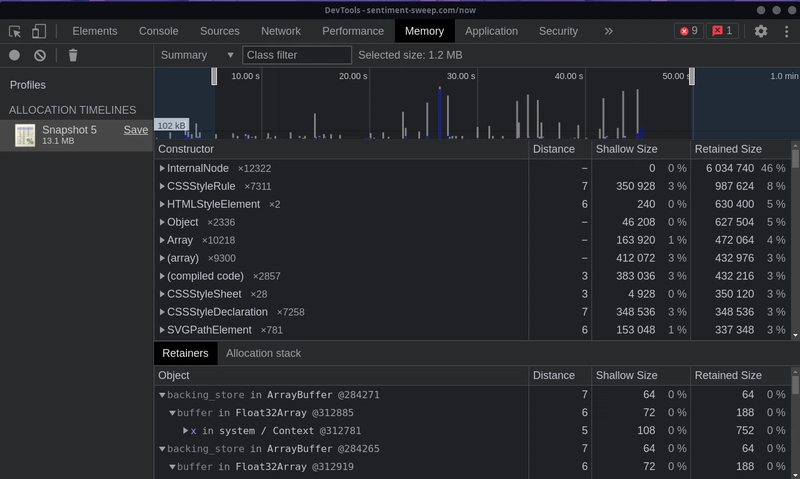Expand x in system / Context @312781
This screenshot has height=479, width=800.
pyautogui.click(x=186, y=431)
